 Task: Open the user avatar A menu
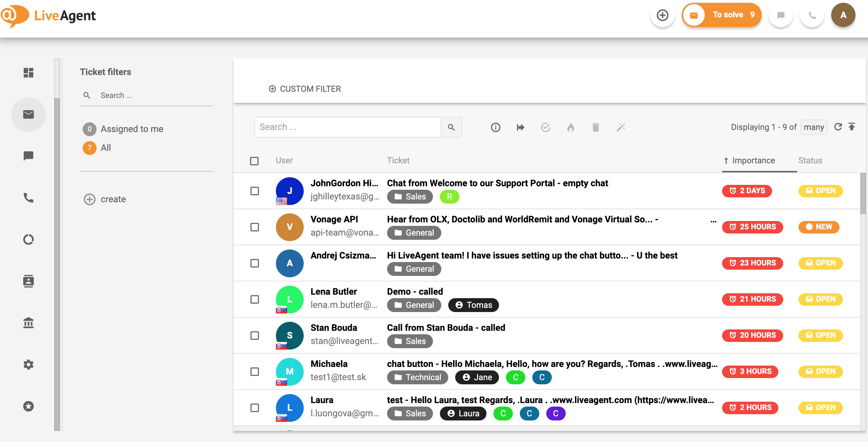843,15
